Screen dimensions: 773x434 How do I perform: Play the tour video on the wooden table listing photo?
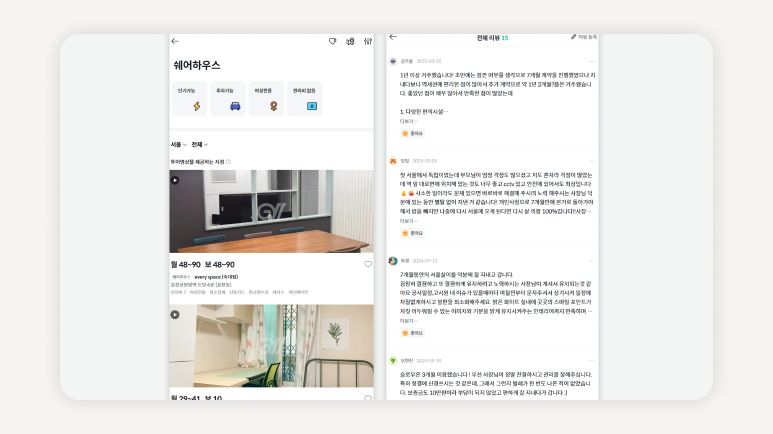[x=175, y=181]
